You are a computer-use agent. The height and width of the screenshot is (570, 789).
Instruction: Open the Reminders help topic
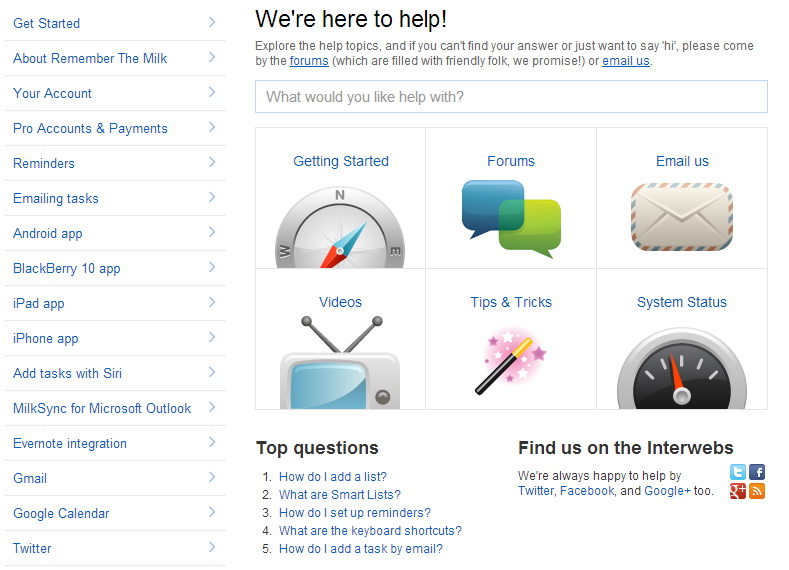44,163
